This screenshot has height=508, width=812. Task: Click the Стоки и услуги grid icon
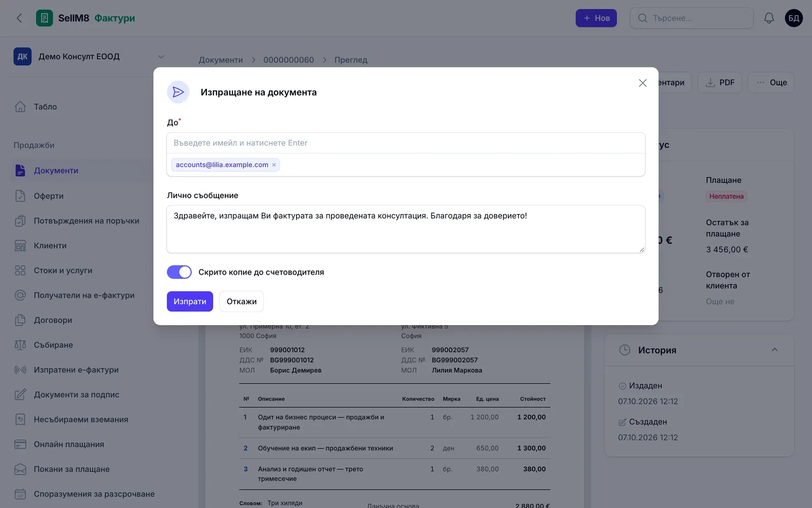(20, 271)
